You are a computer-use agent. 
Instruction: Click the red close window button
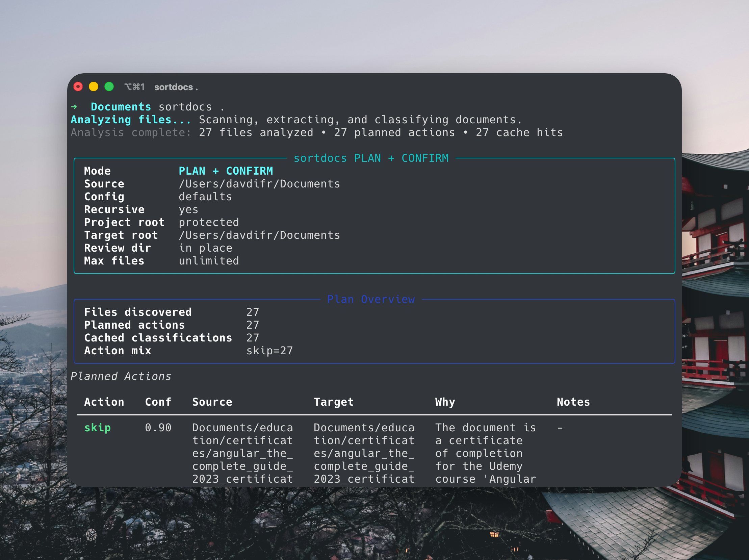point(78,87)
